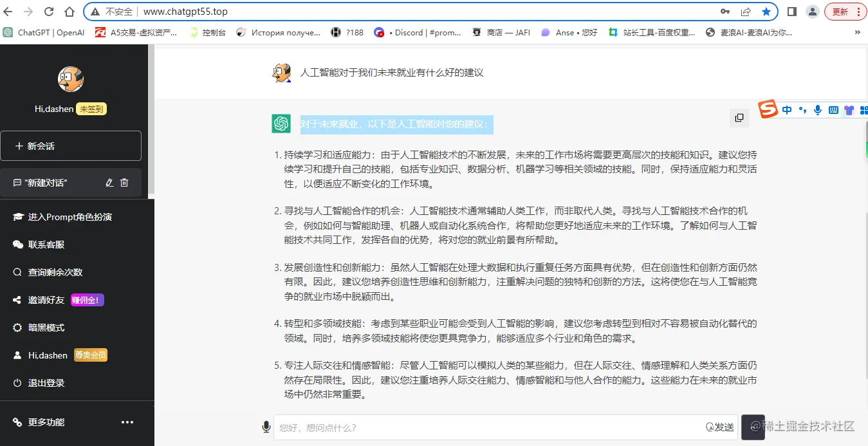Open the Discord bookmark

click(418, 32)
